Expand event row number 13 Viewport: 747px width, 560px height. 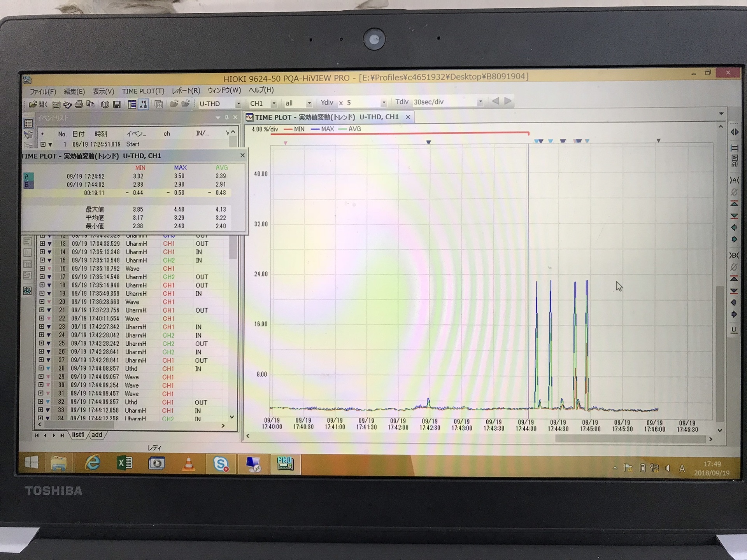pos(42,243)
